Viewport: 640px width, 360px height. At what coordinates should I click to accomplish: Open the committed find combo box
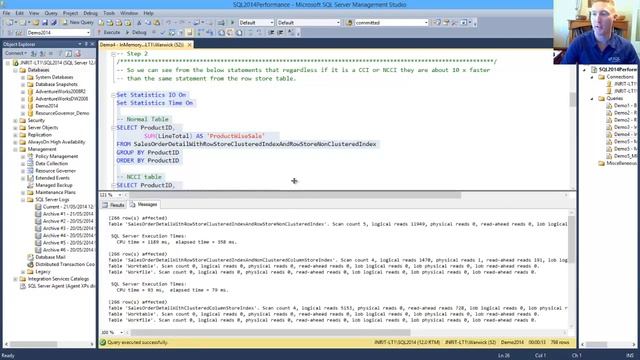pyautogui.click(x=391, y=22)
